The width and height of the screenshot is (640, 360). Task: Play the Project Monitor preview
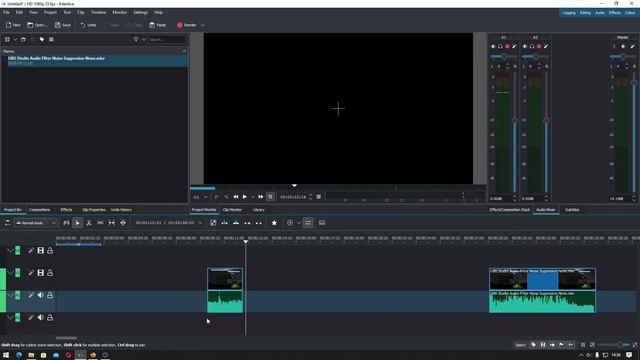pyautogui.click(x=244, y=197)
